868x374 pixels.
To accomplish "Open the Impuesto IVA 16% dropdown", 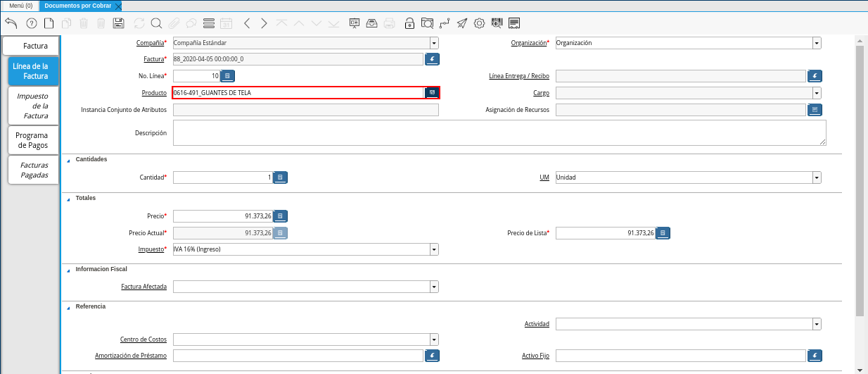I will click(434, 249).
